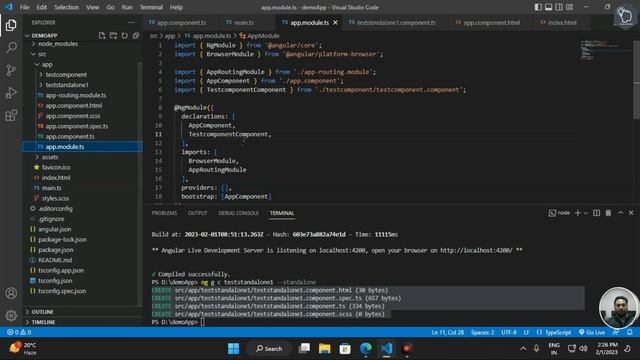This screenshot has height=360, width=640.
Task: Create a new file in DEMOAPP explorer
Action: pos(102,36)
